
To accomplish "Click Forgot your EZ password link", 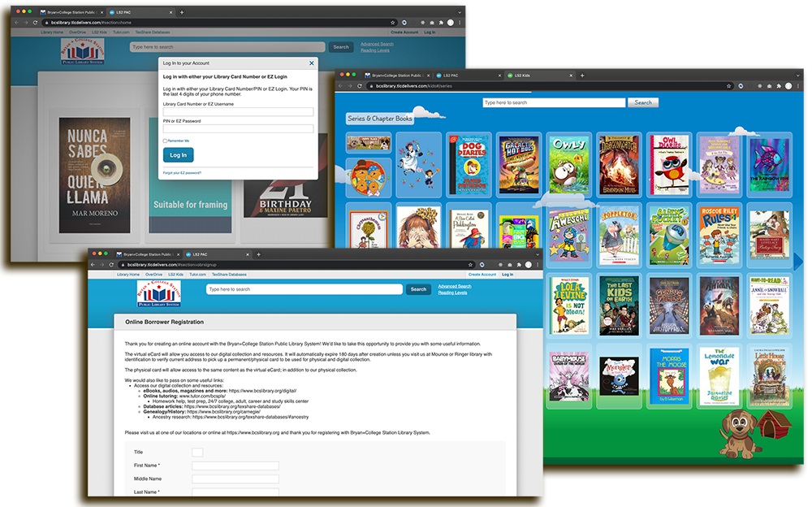I will (182, 172).
